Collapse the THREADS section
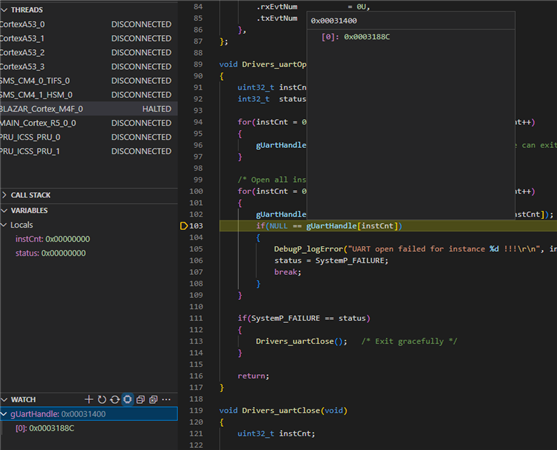This screenshot has width=557, height=450. click(4, 10)
